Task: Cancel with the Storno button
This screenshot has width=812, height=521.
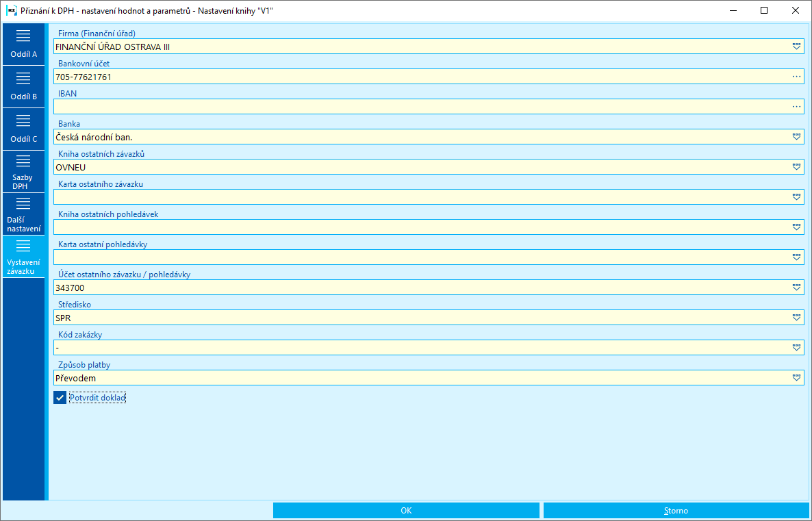Action: click(x=676, y=511)
